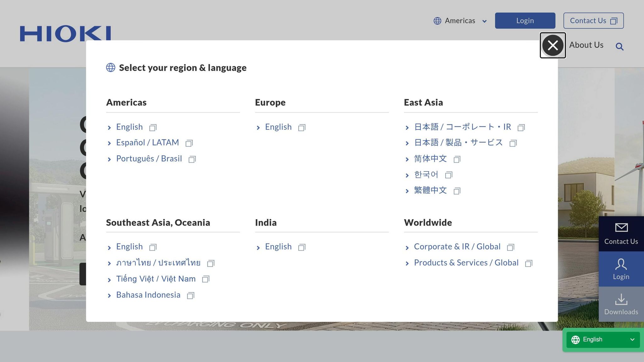The image size is (644, 362).
Task: Open 日本語 / 製品・サービス link
Action: 458,143
